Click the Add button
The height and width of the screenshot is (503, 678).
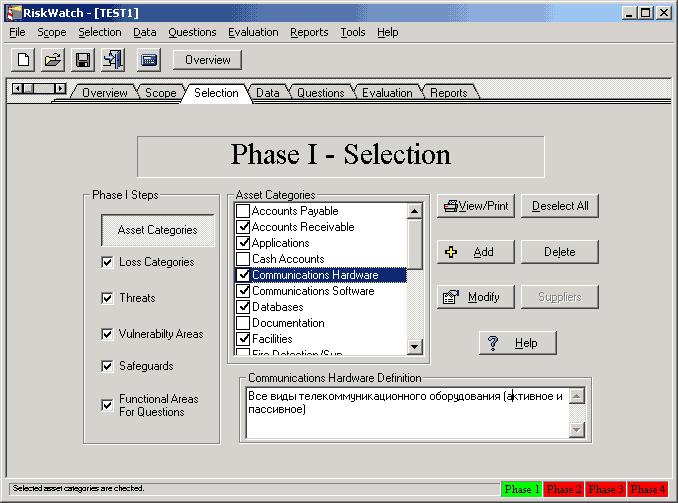click(476, 252)
